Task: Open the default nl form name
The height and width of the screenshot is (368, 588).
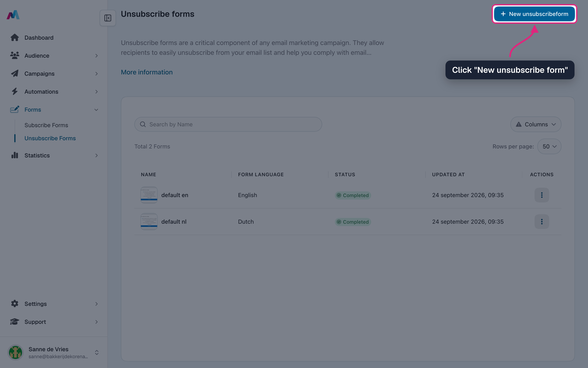Action: click(x=174, y=222)
